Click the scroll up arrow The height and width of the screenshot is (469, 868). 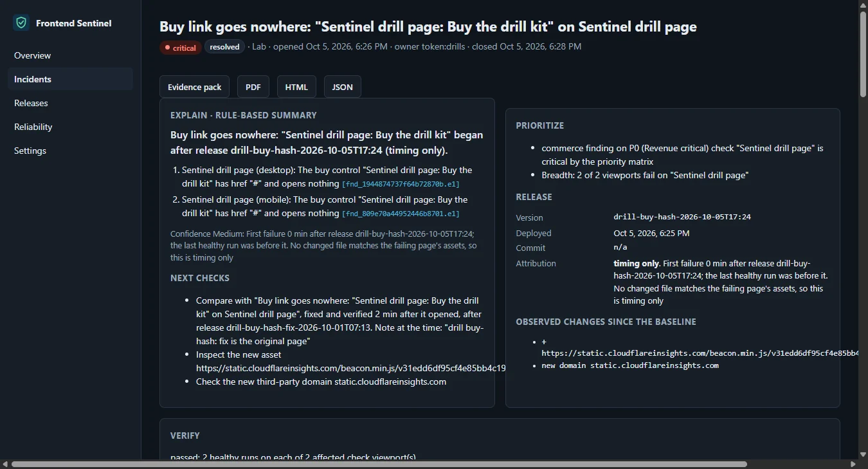862,5
